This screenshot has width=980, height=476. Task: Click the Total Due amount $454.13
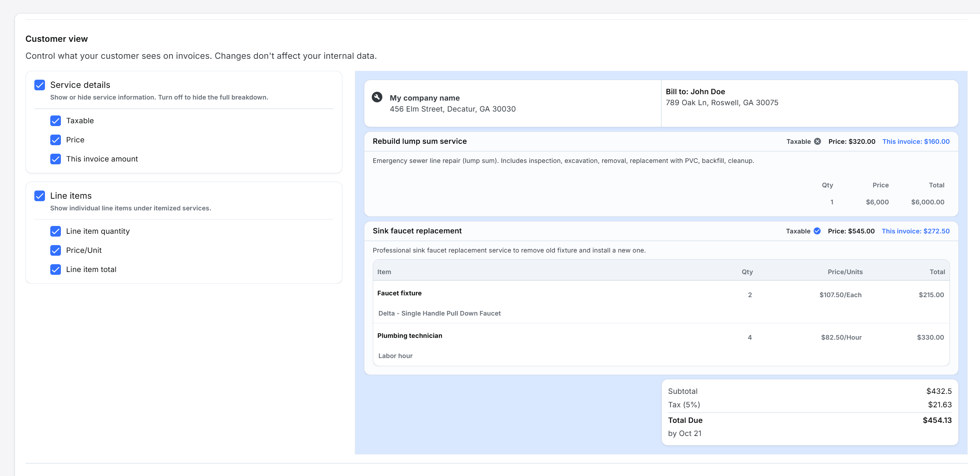937,420
